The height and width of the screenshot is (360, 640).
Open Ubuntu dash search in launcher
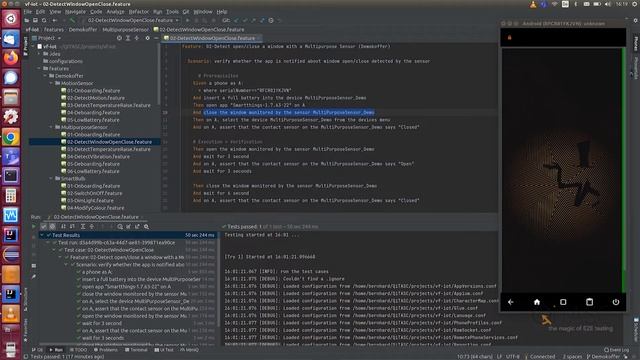point(11,19)
